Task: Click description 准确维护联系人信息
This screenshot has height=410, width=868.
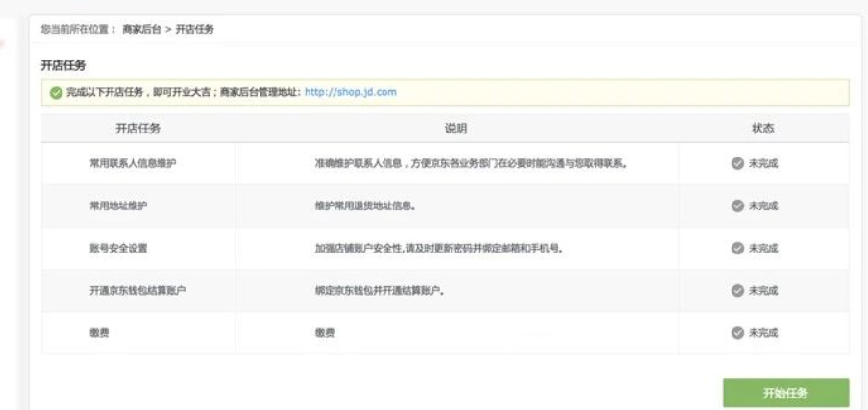Action: [471, 164]
